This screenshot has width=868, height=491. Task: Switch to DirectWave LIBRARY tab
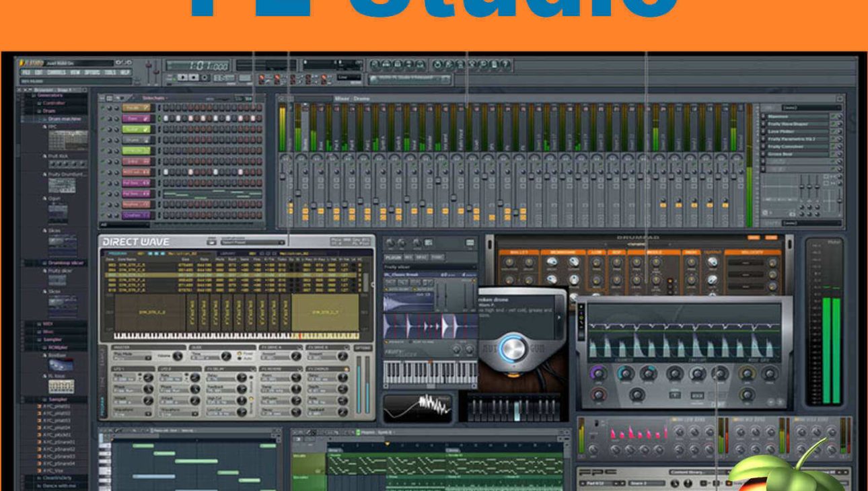point(227,254)
